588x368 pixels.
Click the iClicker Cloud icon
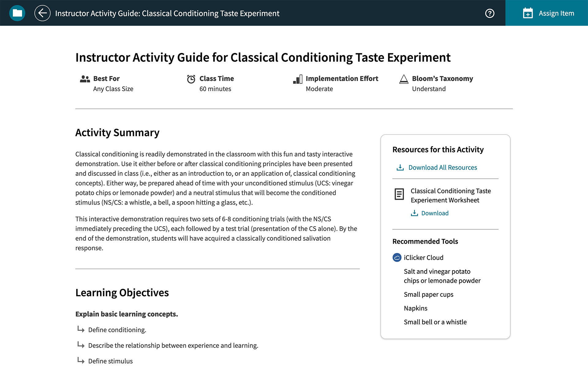tap(397, 257)
